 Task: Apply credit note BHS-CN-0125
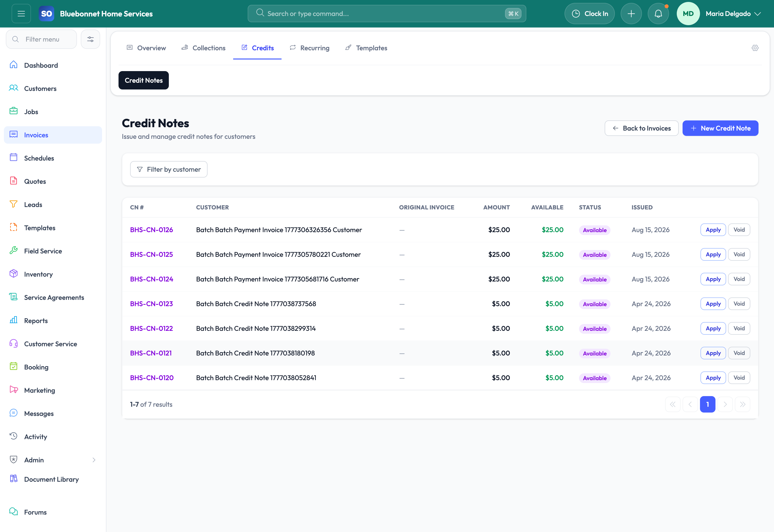click(x=713, y=255)
